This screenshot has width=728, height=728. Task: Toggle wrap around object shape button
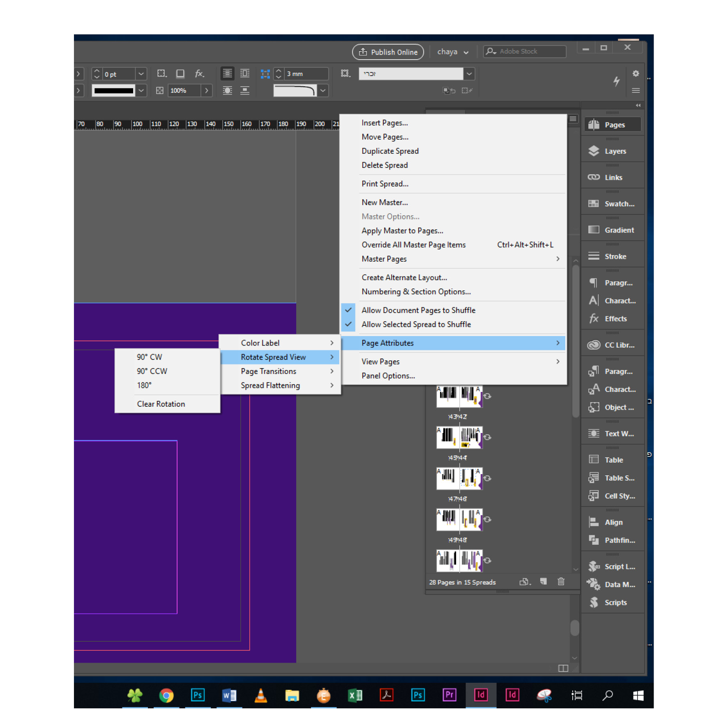(227, 91)
